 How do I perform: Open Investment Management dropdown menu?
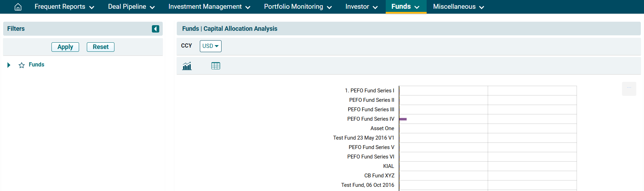[209, 7]
